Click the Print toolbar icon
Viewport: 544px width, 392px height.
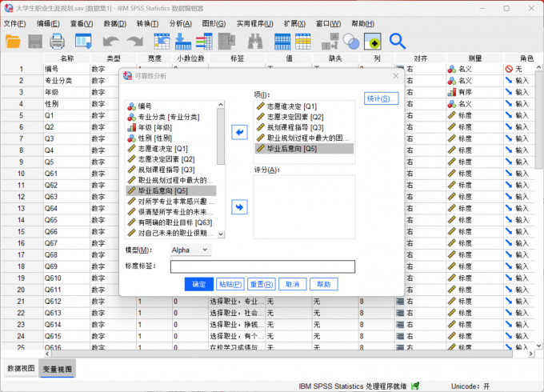pyautogui.click(x=57, y=42)
